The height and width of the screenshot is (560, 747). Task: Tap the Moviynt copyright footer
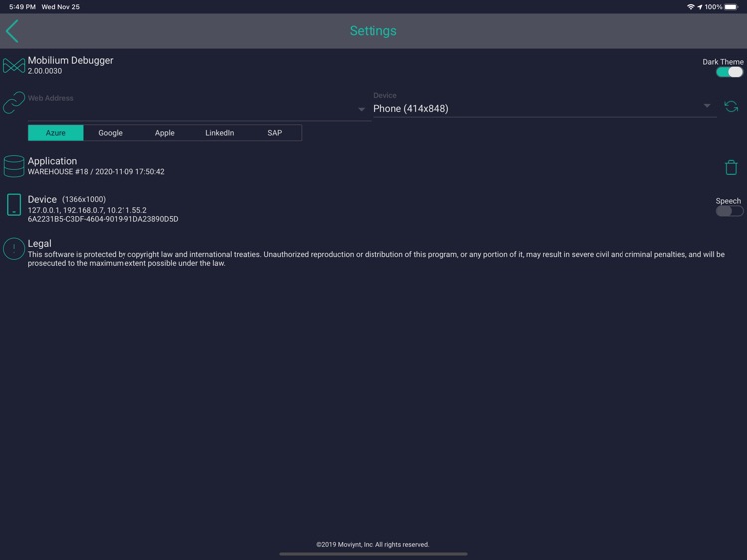pyautogui.click(x=373, y=544)
